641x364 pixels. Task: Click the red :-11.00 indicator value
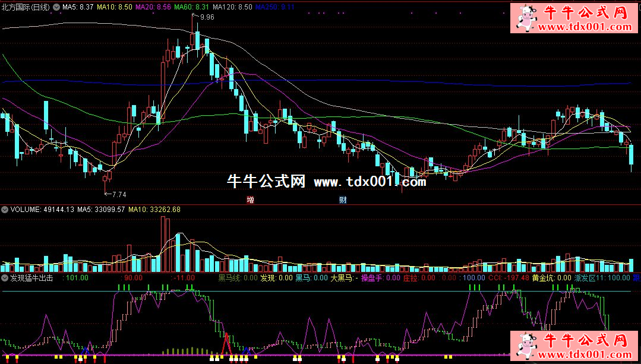pyautogui.click(x=183, y=278)
